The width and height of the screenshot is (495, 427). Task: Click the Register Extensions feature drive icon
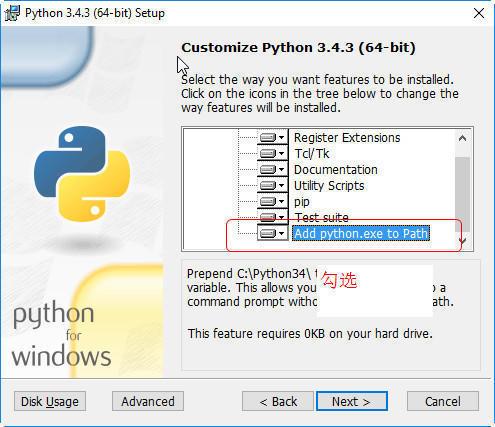[x=272, y=137]
